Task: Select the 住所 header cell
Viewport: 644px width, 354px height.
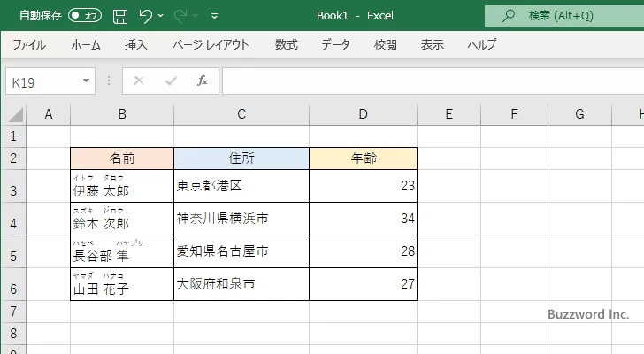Action: pos(241,158)
